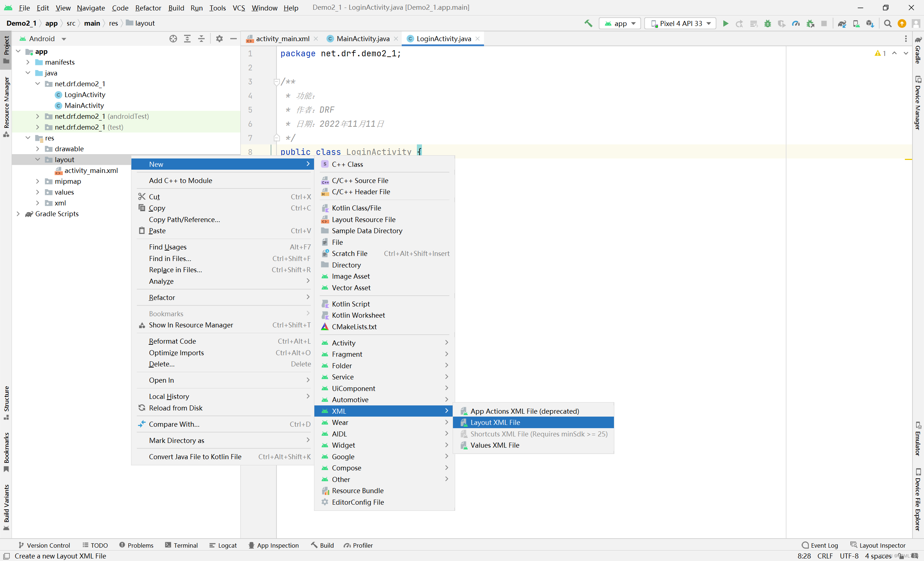Click the Search Everywhere magnifier icon
The width and height of the screenshot is (924, 561).
[888, 23]
